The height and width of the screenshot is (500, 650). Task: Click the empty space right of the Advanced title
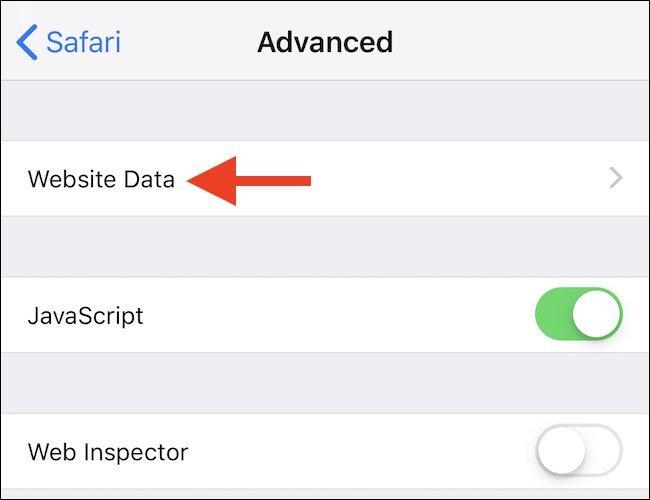[x=520, y=43]
